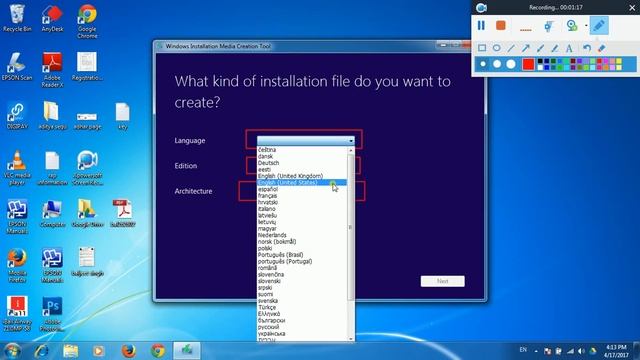Pick the black color swatch
This screenshot has height=360, width=640.
[540, 61]
